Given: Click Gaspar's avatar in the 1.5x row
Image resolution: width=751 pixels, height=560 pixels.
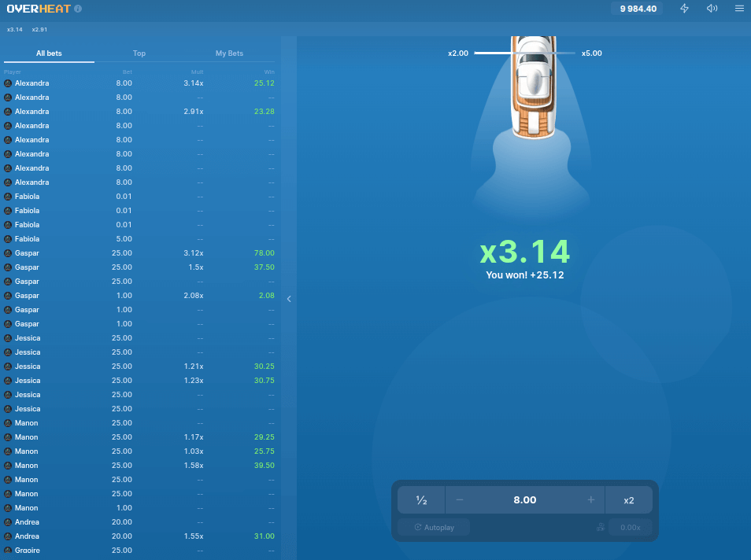Looking at the screenshot, I should click(x=8, y=267).
